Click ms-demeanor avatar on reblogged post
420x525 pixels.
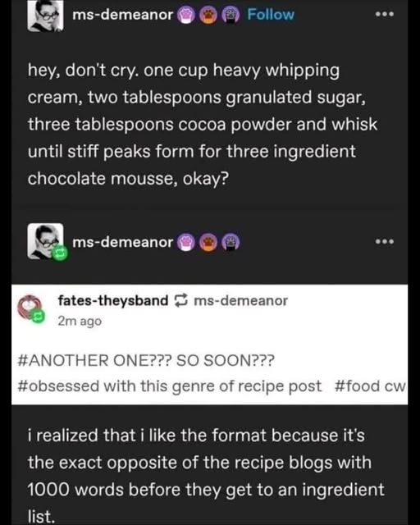tap(46, 240)
